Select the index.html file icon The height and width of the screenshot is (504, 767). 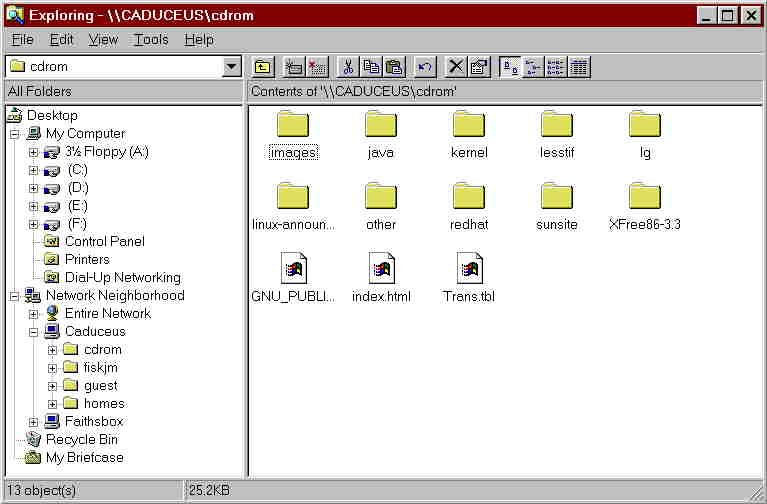(381, 269)
